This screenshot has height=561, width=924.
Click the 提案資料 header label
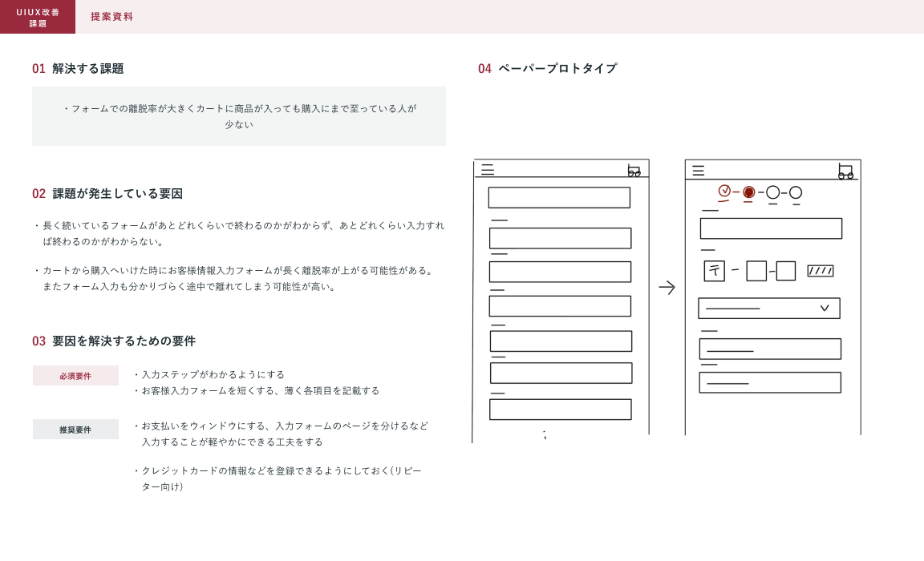click(x=111, y=17)
